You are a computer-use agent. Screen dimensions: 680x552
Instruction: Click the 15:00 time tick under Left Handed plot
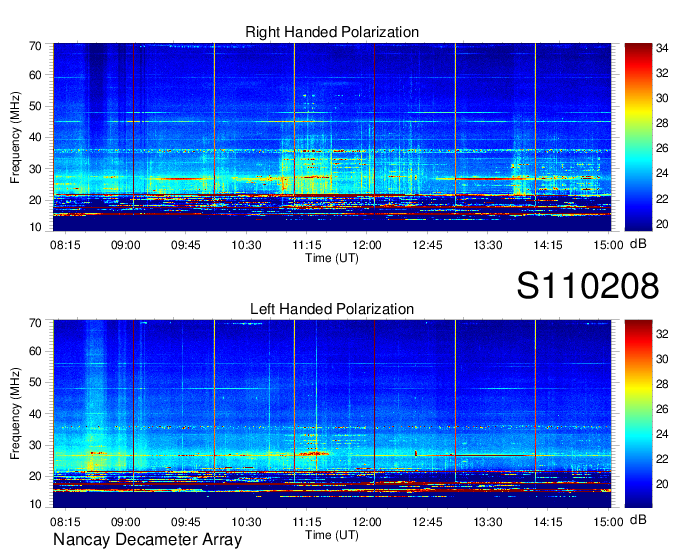click(x=608, y=522)
